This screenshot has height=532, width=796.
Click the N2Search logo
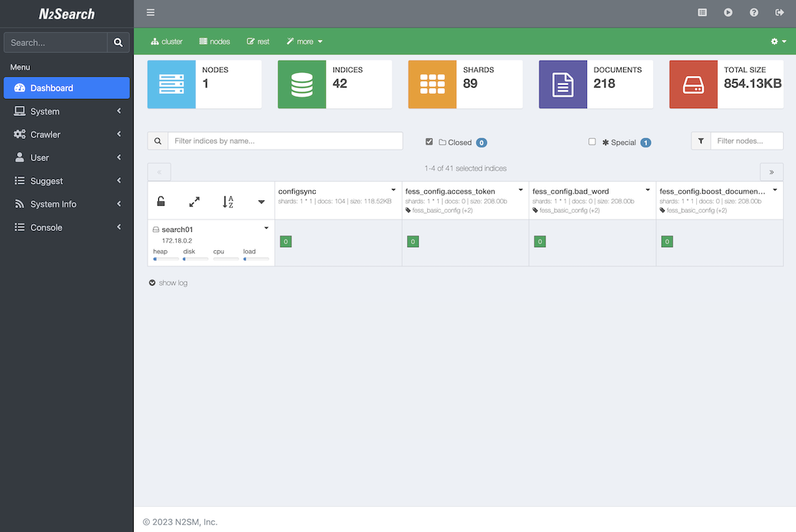[67, 14]
